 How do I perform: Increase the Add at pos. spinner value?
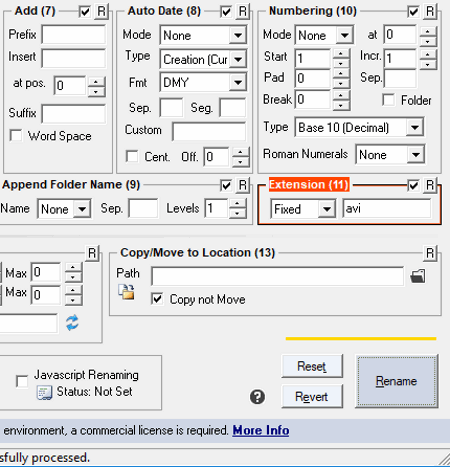tap(96, 81)
